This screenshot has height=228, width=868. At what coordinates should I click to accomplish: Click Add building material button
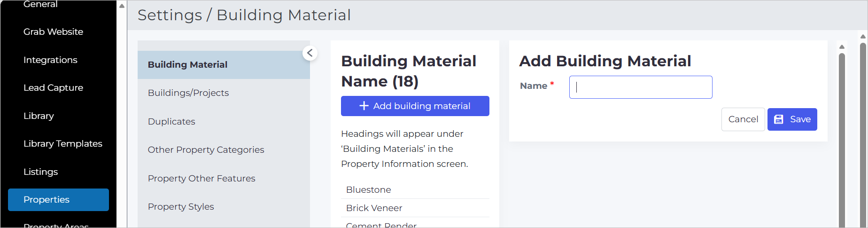click(x=415, y=106)
